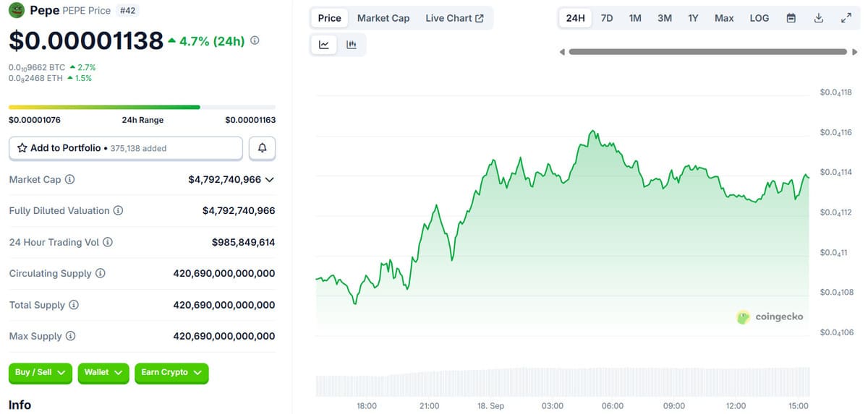Toggle the LOG scale option
This screenshot has width=868, height=414.
coord(759,18)
